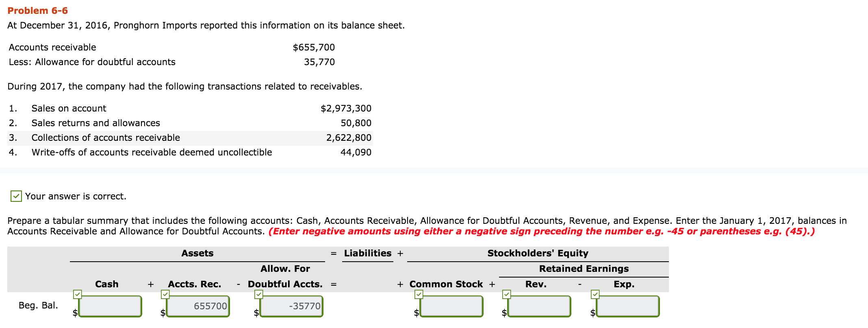Click the Cash beginning balance field
This screenshot has height=328, width=868.
[x=110, y=306]
